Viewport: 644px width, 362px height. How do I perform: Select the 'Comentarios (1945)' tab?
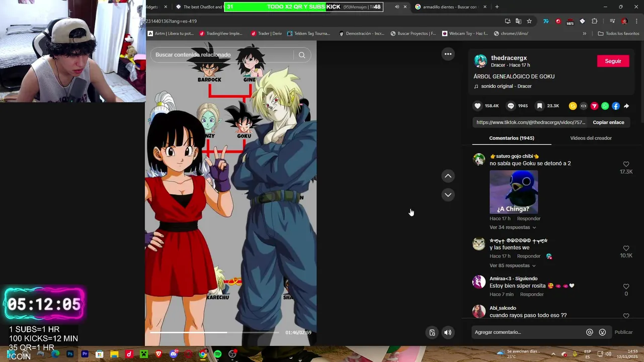click(512, 138)
